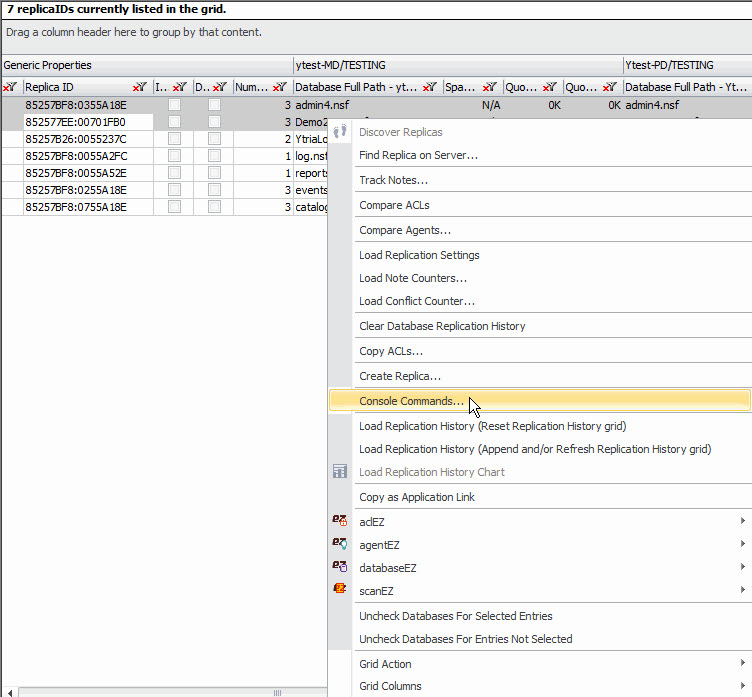Click the filter icon on Replica ID column
The width and height of the screenshot is (752, 697).
click(140, 87)
